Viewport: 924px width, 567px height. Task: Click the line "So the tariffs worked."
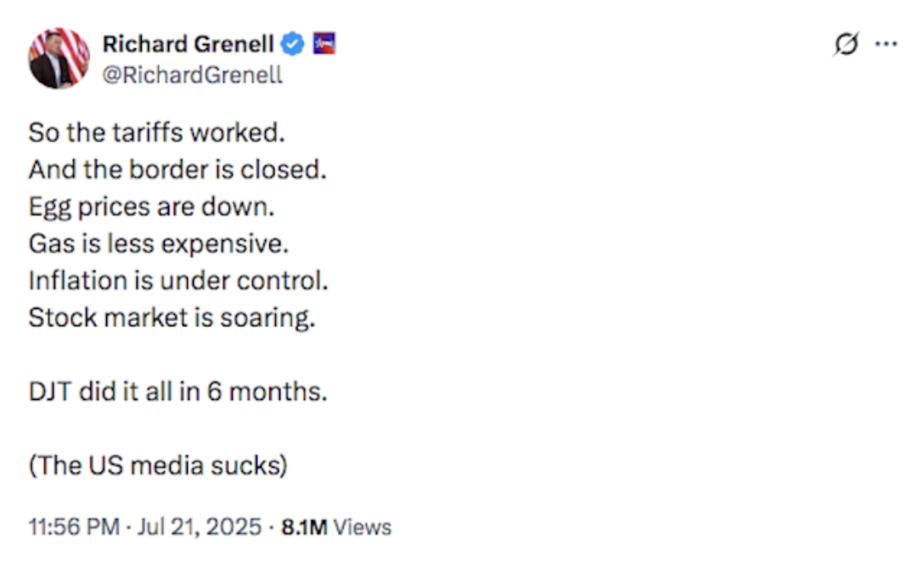coord(157,132)
